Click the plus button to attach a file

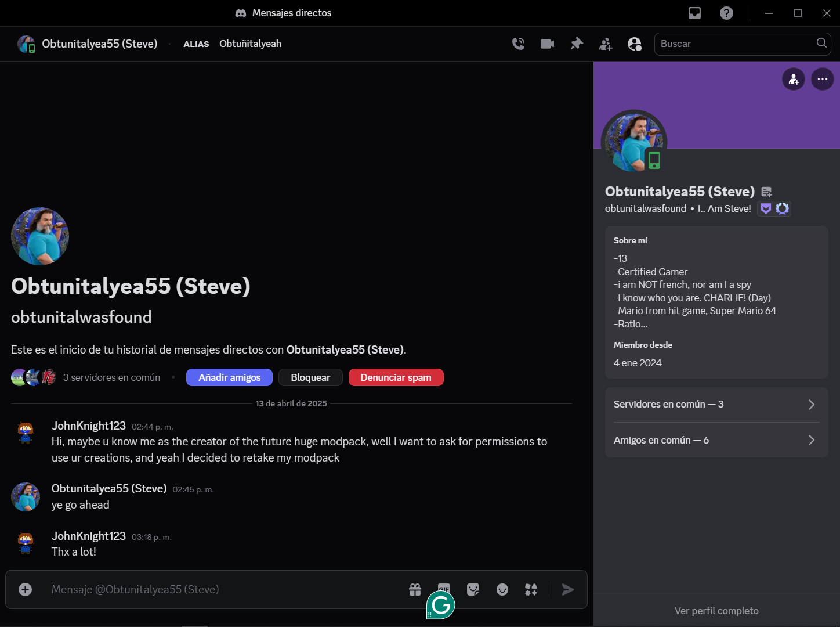tap(25, 589)
